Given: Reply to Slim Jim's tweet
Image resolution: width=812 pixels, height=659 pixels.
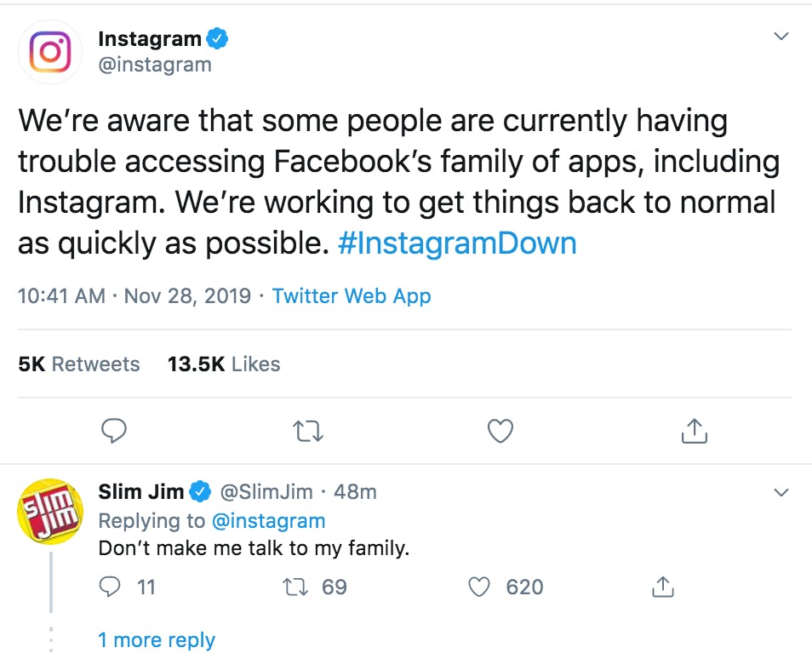Looking at the screenshot, I should click(x=109, y=587).
